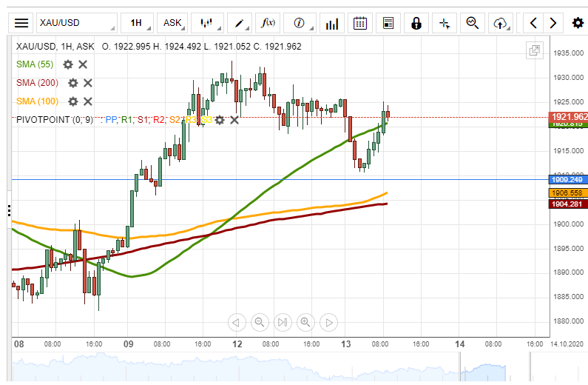Open settings for SMA (55) indicator
The image size is (588, 385).
click(68, 64)
